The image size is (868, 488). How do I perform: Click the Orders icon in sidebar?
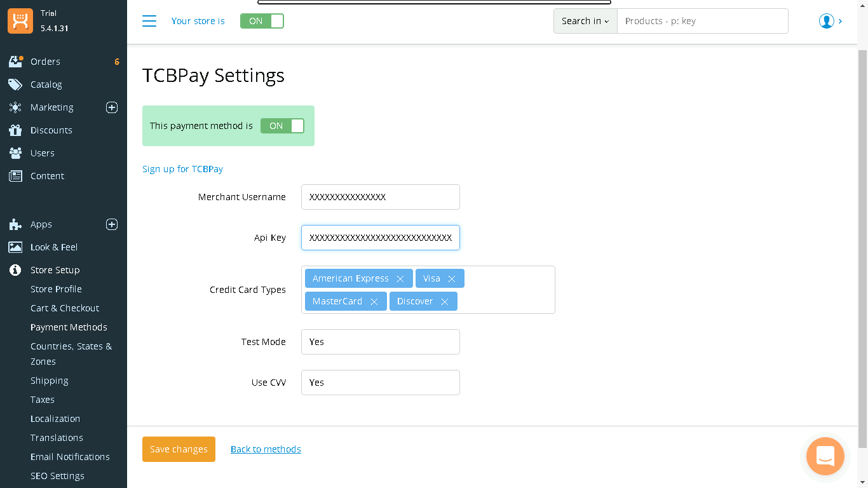[15, 62]
